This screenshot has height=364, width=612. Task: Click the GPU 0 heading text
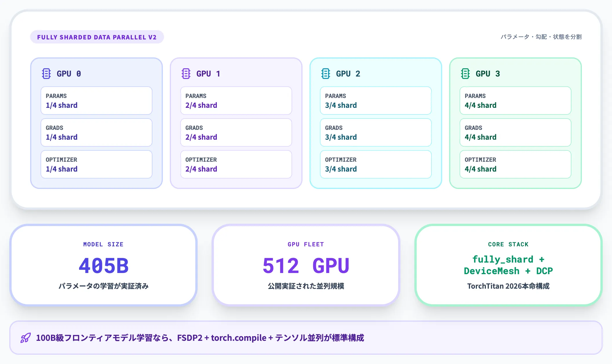[69, 74]
